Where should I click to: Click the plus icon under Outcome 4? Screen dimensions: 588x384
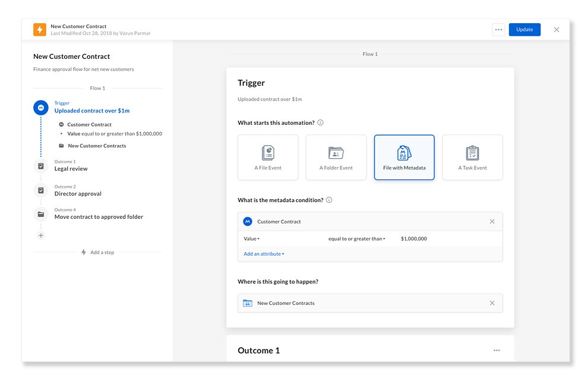[x=40, y=235]
